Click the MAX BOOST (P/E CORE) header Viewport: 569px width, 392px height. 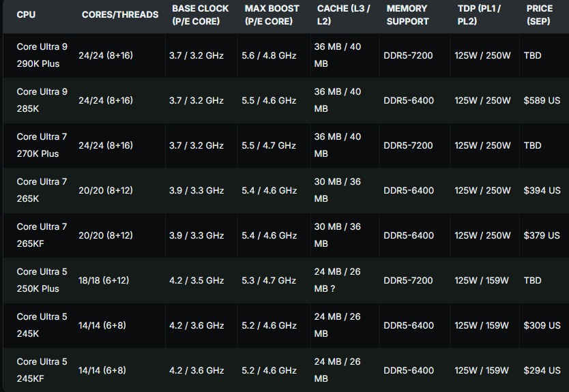(x=272, y=15)
